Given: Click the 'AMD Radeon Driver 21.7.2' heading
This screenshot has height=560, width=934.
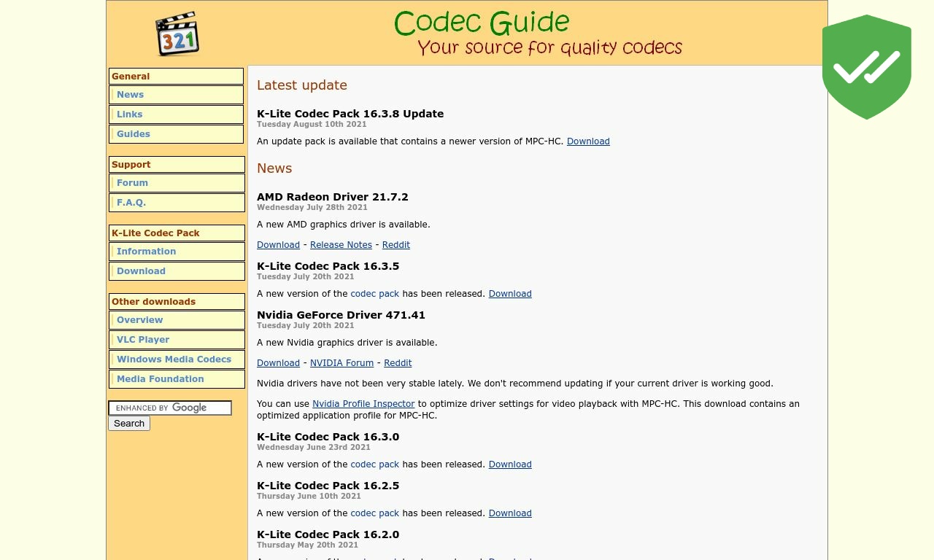Looking at the screenshot, I should pyautogui.click(x=333, y=197).
